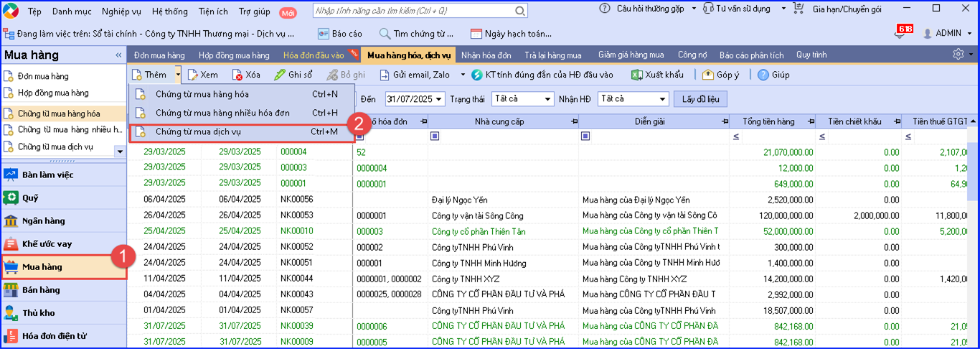The image size is (980, 349).
Task: Open the Nghiệp vụ menu
Action: 122,11
